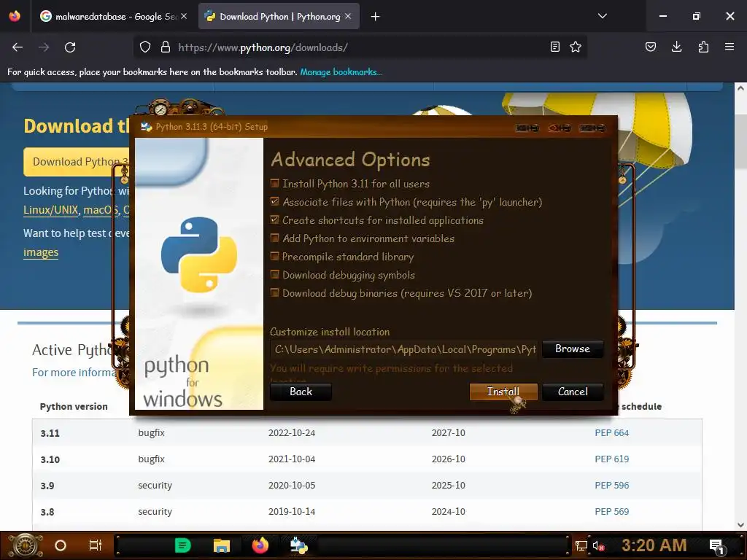Open the Linux/UNIX download link

click(50, 210)
